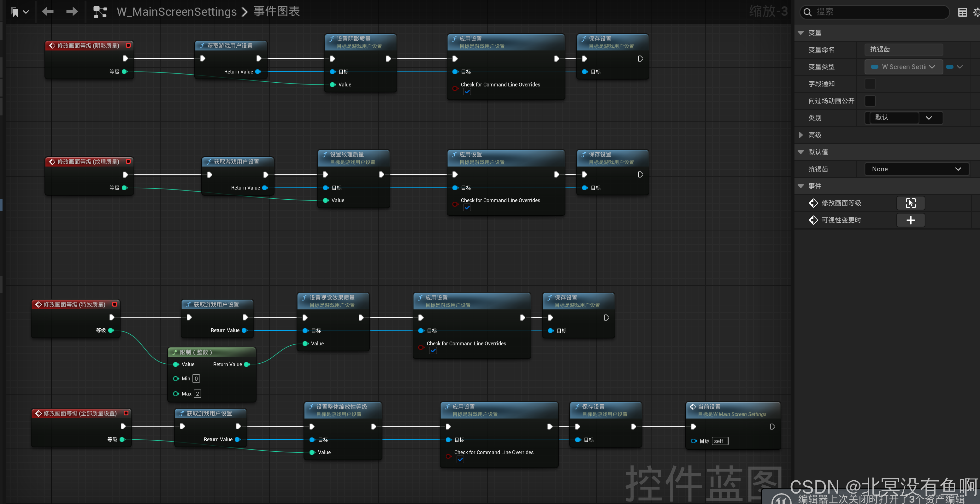Click the W_MainScreenSettings breadcrumb

pos(176,12)
